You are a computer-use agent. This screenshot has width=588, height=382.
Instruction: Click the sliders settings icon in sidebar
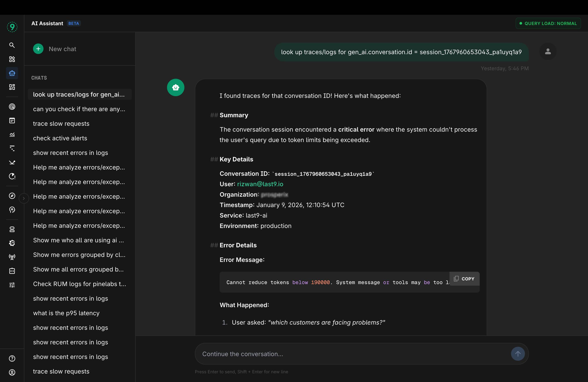[12, 285]
